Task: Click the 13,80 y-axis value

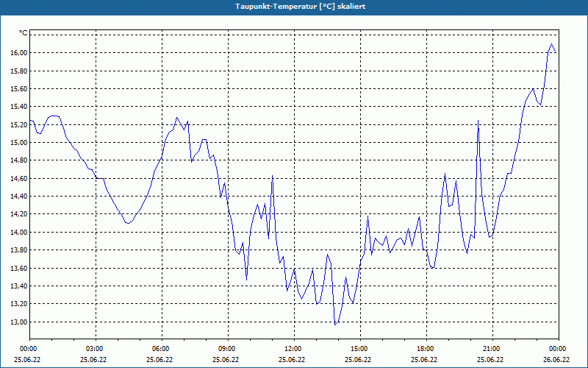Action: (21, 250)
